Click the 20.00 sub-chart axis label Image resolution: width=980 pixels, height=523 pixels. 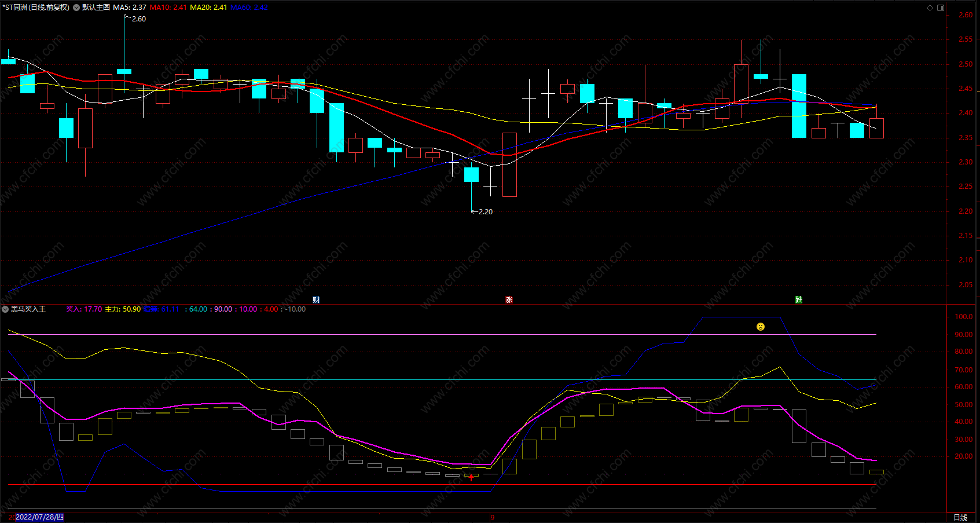[x=964, y=456]
